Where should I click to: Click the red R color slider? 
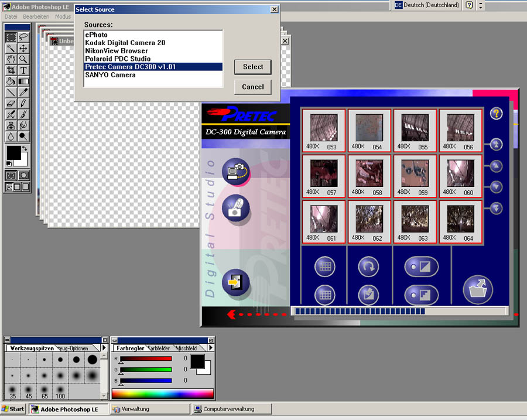[146, 359]
